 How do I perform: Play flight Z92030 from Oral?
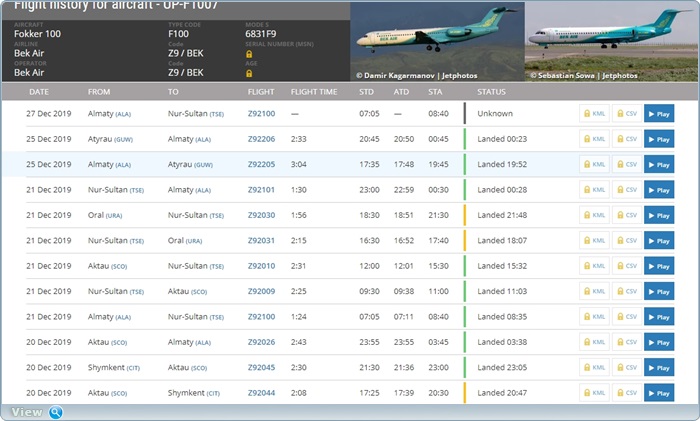pyautogui.click(x=659, y=215)
